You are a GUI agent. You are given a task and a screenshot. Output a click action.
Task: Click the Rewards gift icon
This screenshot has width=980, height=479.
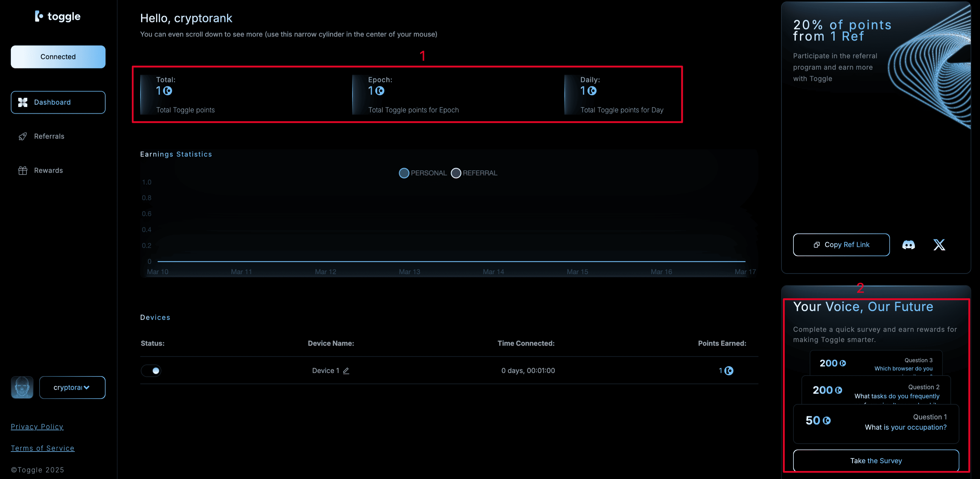[x=23, y=170]
